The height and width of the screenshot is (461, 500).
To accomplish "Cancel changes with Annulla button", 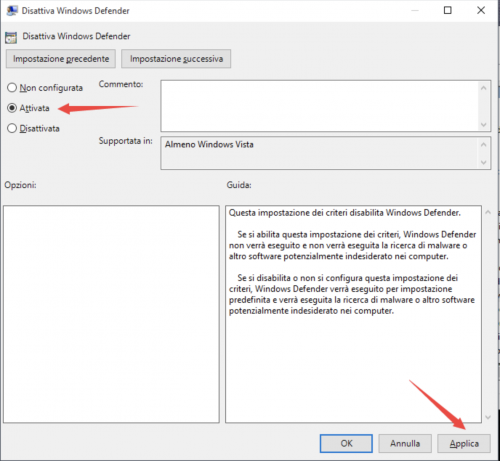I will click(x=405, y=443).
